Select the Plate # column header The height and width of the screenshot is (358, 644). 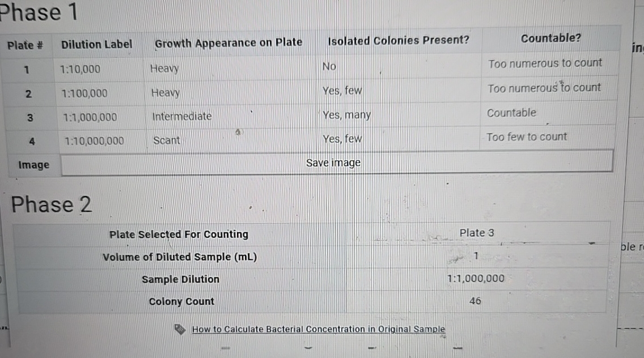(25, 45)
